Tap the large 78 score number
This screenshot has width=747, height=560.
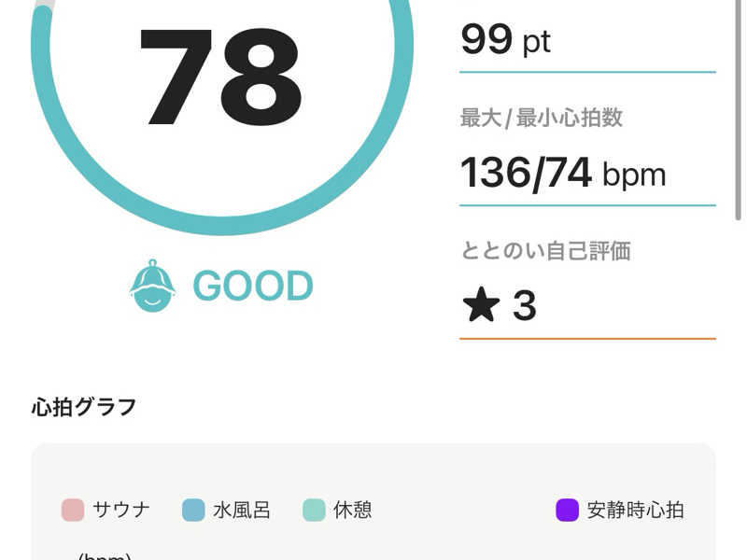[221, 78]
